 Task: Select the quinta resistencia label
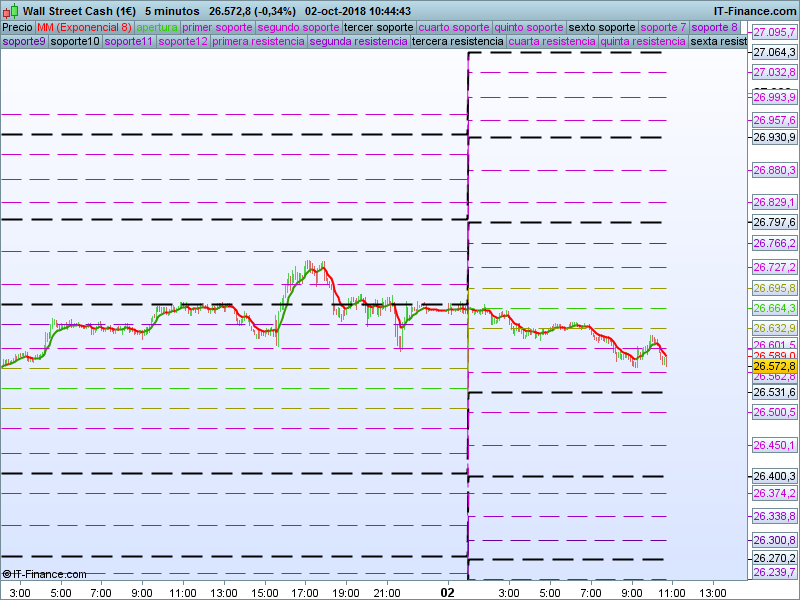[x=643, y=41]
